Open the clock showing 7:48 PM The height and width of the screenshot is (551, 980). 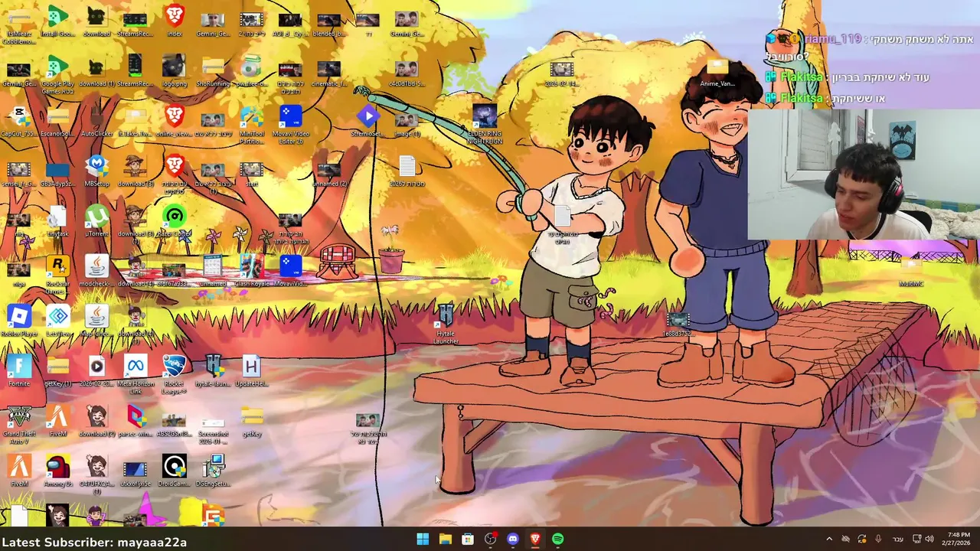(958, 539)
